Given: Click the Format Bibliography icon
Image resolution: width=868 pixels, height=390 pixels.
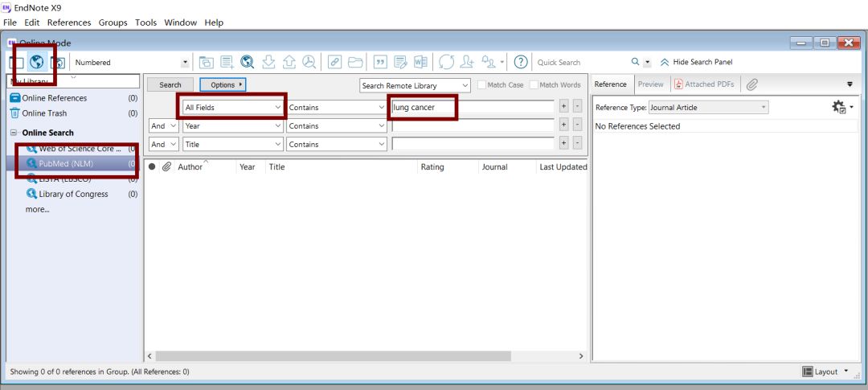Looking at the screenshot, I should pos(400,62).
